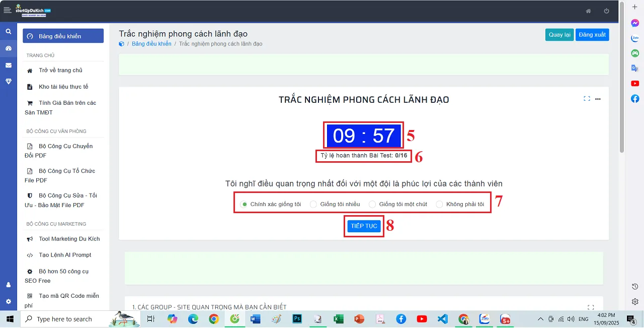
Task: Open Facebook in browser sidebar
Action: [635, 98]
